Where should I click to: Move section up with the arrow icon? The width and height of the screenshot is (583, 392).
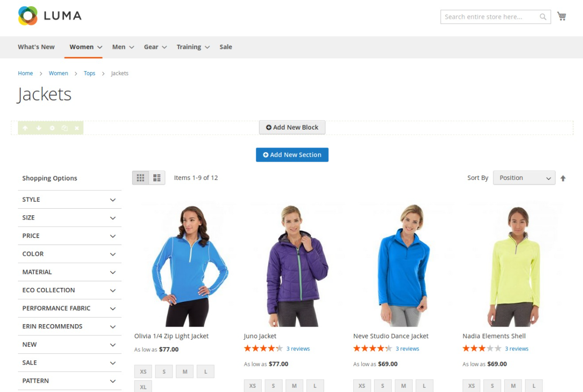coord(25,128)
